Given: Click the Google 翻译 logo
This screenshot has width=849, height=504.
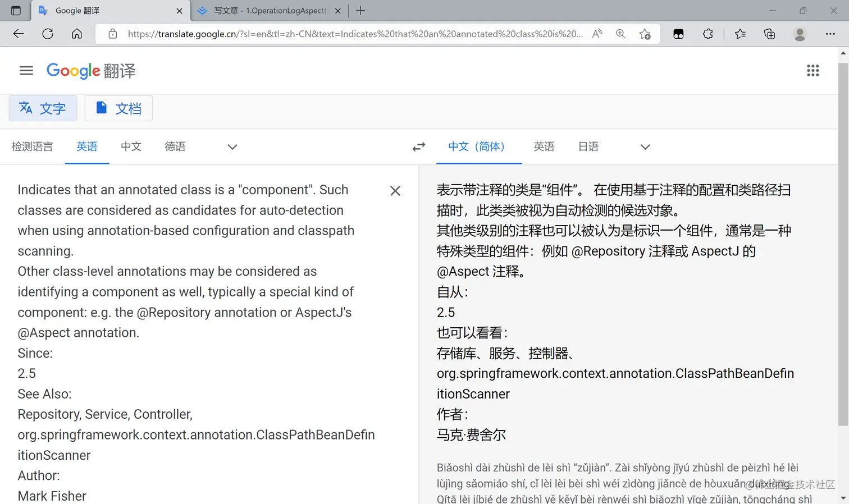Looking at the screenshot, I should (91, 71).
